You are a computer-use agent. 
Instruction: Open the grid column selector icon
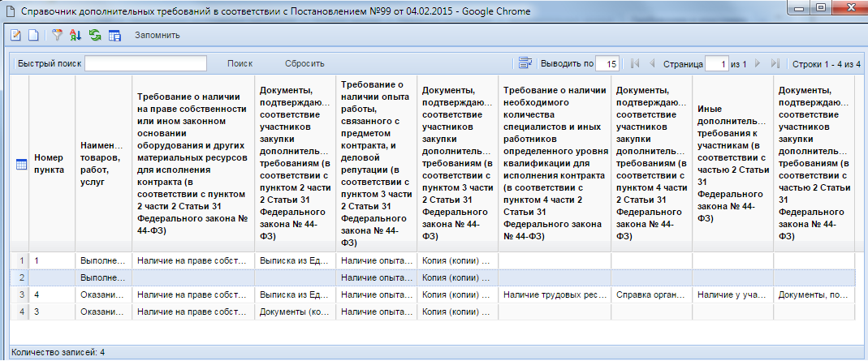pos(21,163)
